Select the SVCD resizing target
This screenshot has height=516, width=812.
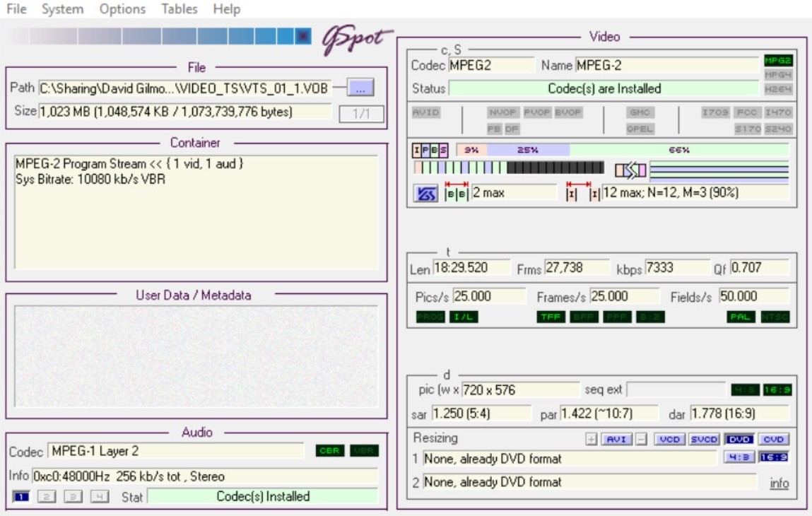(704, 440)
